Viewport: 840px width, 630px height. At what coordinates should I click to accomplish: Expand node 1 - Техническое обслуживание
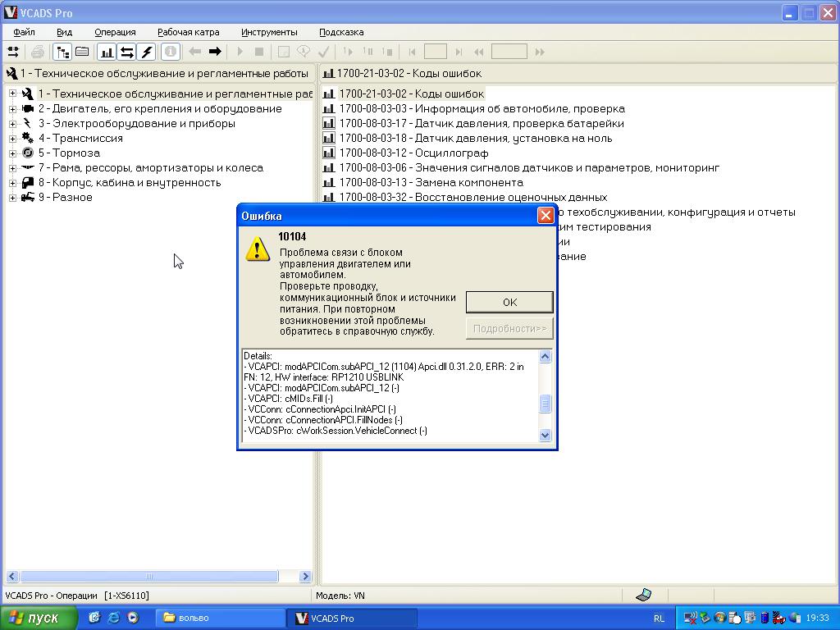click(12, 94)
